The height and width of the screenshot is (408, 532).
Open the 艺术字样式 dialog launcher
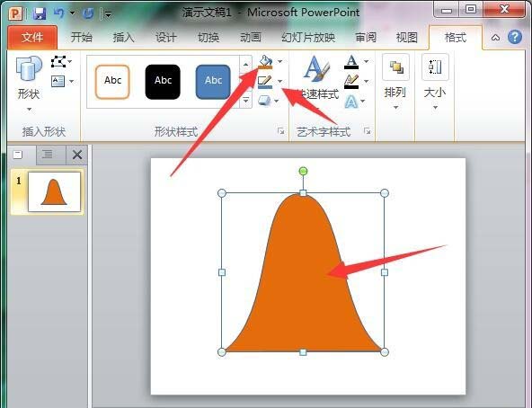click(x=368, y=131)
